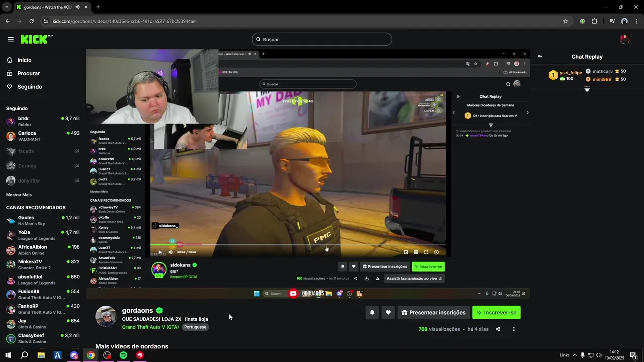This screenshot has width=644, height=362.
Task: Open the notification center icon
Action: pyautogui.click(x=633, y=355)
